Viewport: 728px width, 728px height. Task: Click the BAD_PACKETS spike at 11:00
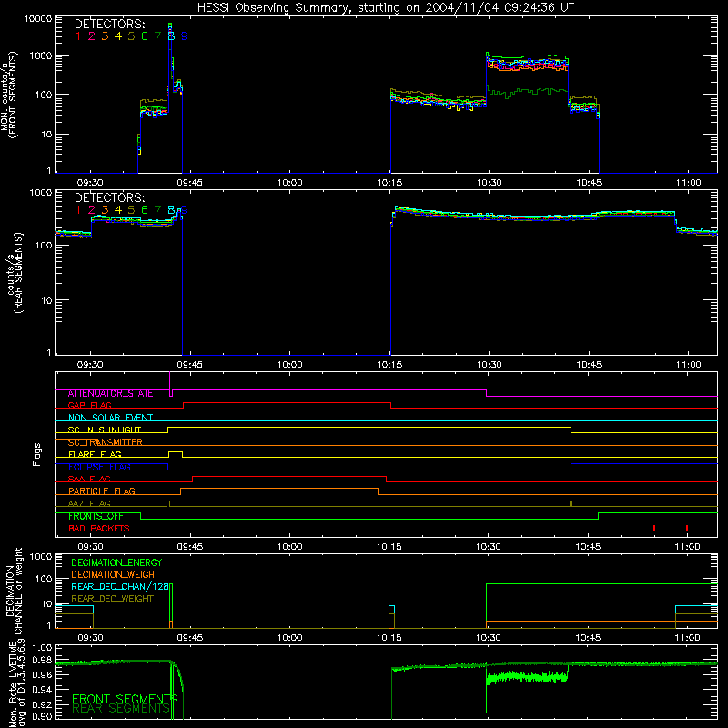pyautogui.click(x=687, y=528)
